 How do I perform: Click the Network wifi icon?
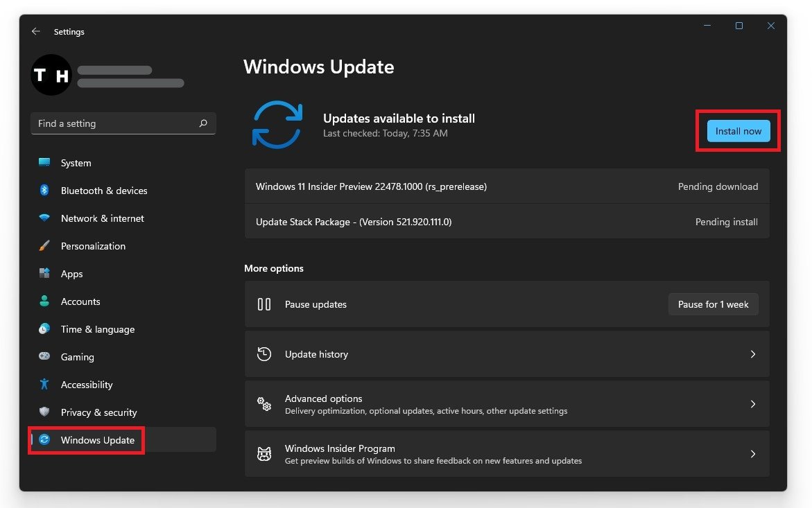point(44,218)
